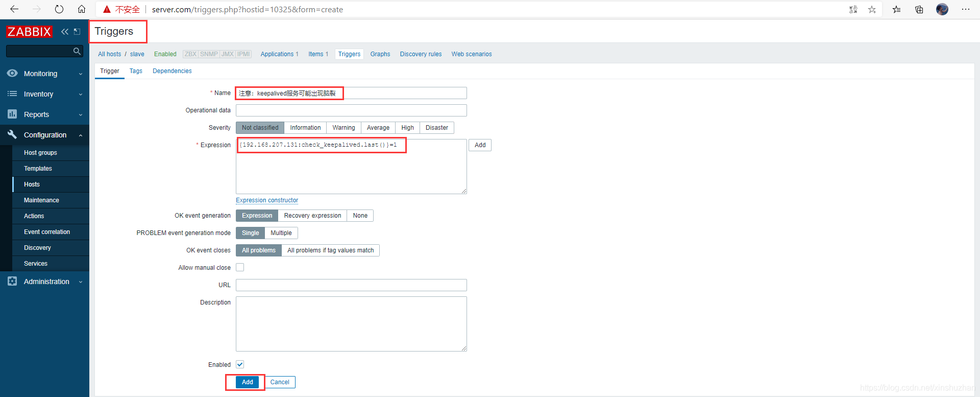Go to browser home icon
980x397 pixels.
[x=82, y=9]
